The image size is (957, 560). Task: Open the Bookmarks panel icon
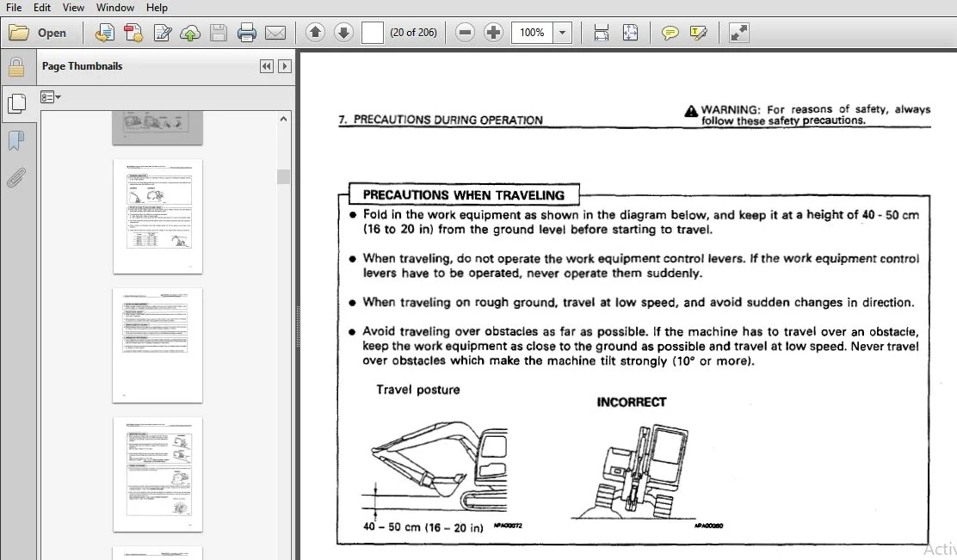[x=16, y=141]
